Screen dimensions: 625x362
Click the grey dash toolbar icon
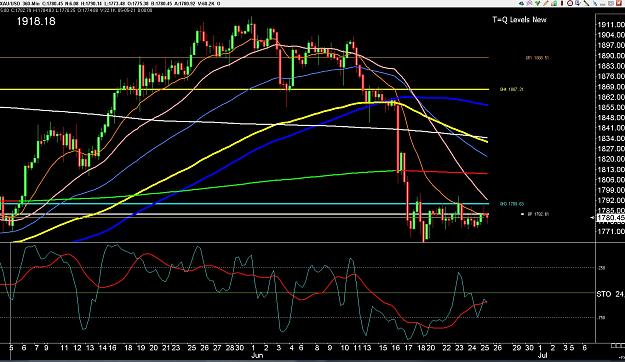603,5
